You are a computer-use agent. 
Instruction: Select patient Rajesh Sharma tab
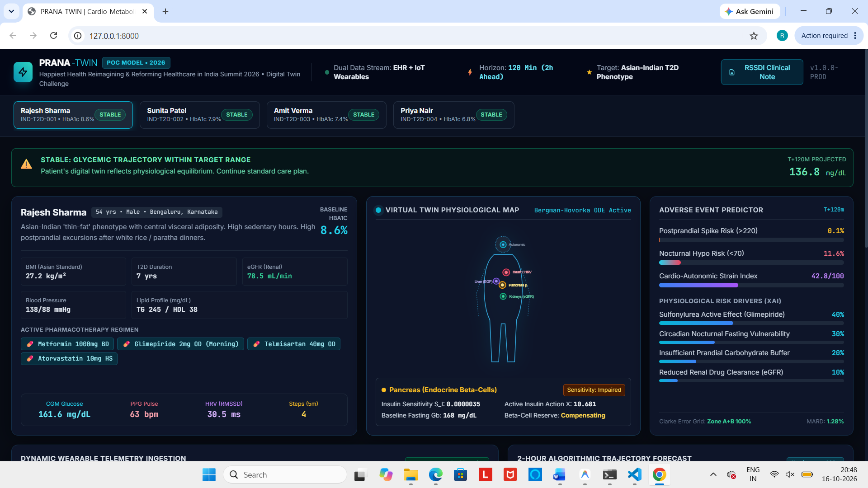point(73,115)
